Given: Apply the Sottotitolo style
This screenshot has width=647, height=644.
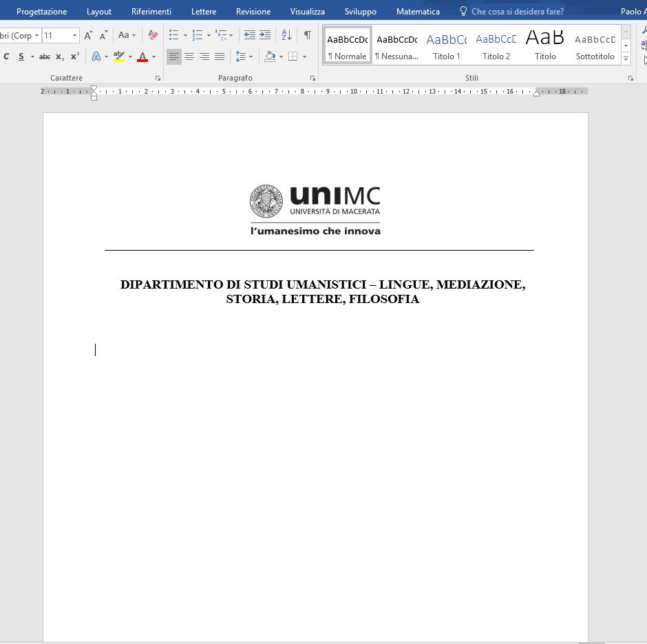Looking at the screenshot, I should click(x=595, y=45).
